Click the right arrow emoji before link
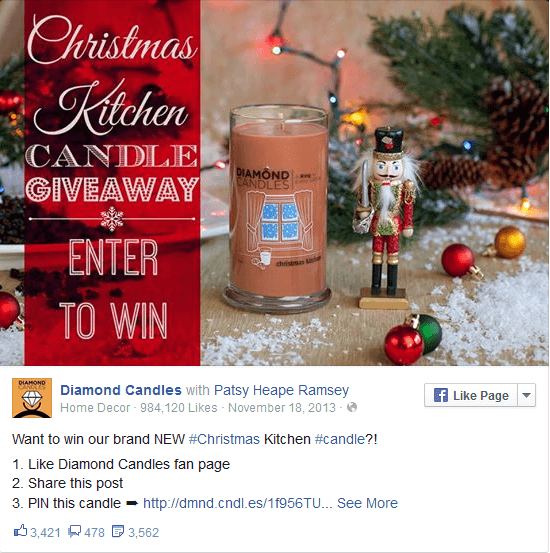 132,503
